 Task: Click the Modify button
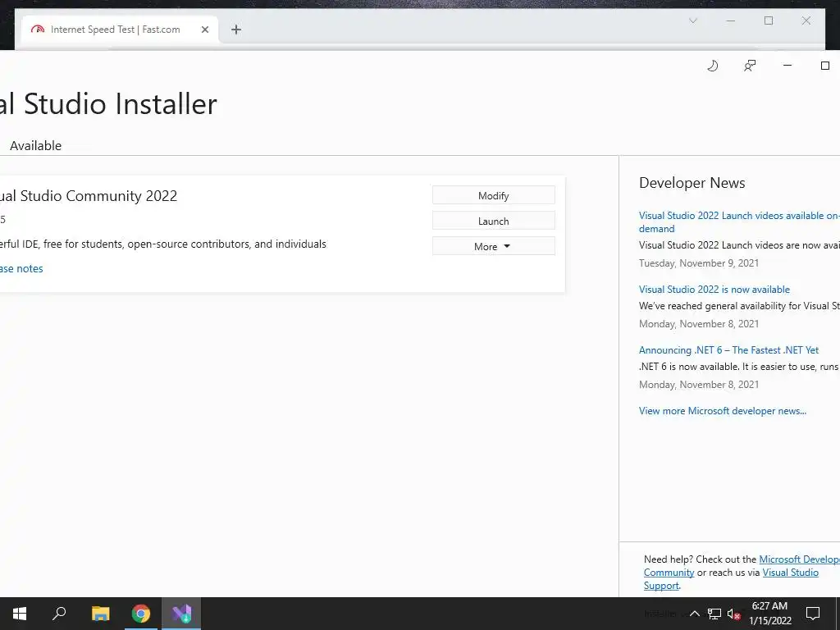pyautogui.click(x=493, y=195)
